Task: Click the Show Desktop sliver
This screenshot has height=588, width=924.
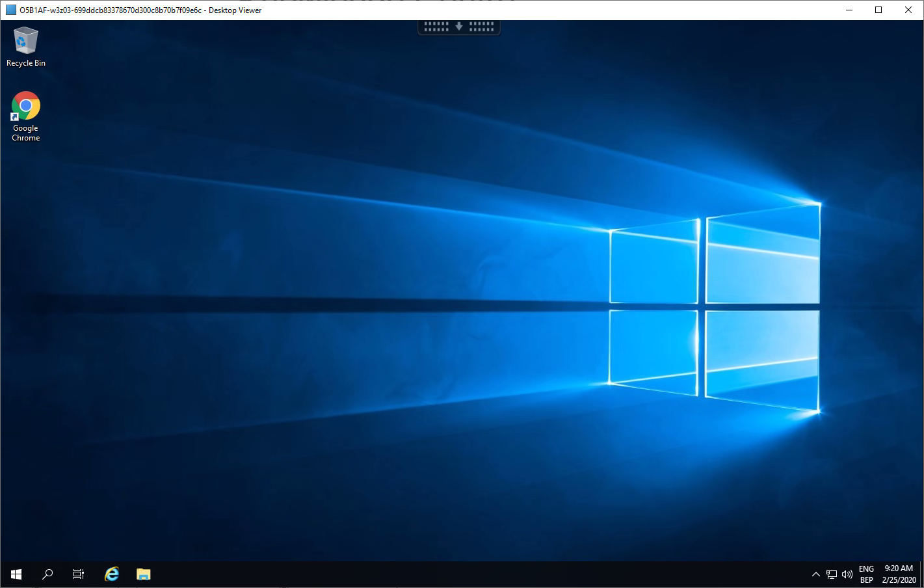Action: [x=921, y=574]
